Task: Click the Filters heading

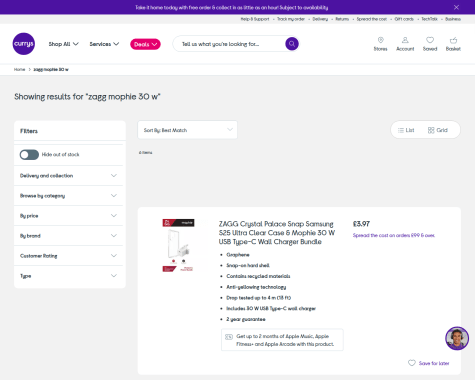Action: (x=29, y=131)
